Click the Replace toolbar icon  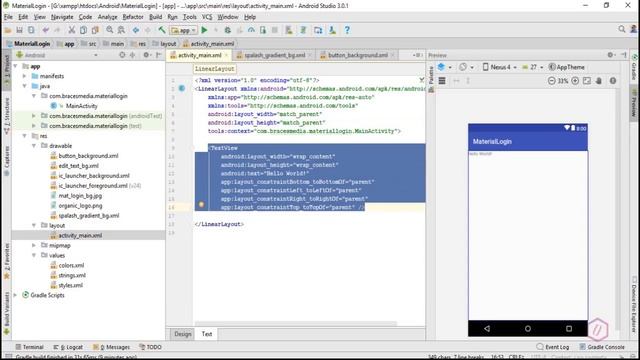point(121,30)
